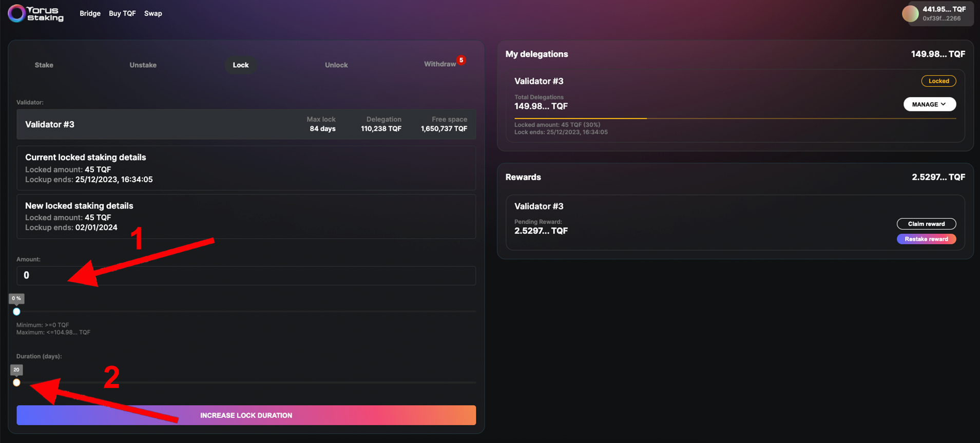Viewport: 980px width, 443px height.
Task: Open the Swap page
Action: (x=153, y=13)
